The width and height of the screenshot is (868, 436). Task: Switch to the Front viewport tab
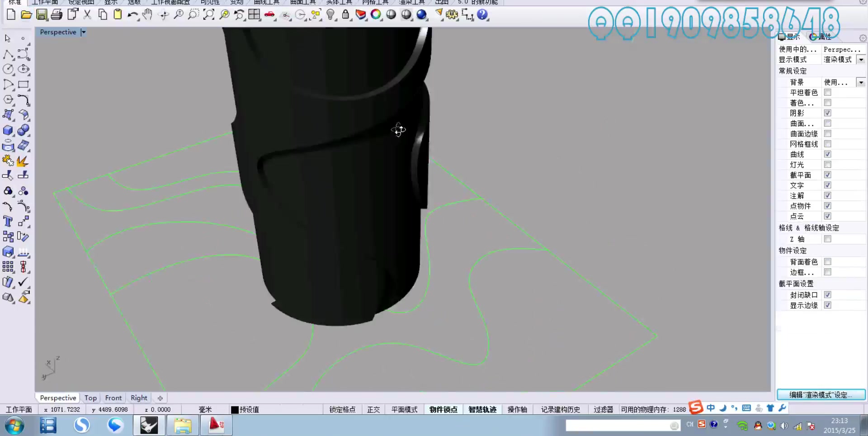113,398
